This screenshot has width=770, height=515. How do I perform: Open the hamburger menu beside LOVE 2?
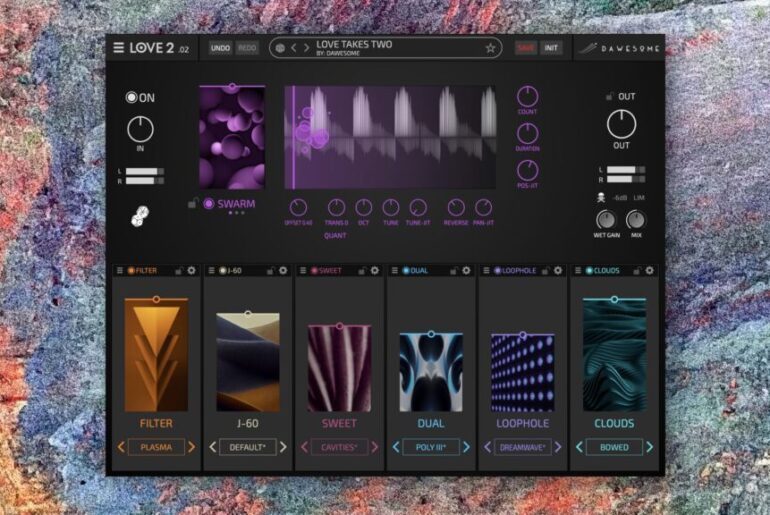pos(118,48)
